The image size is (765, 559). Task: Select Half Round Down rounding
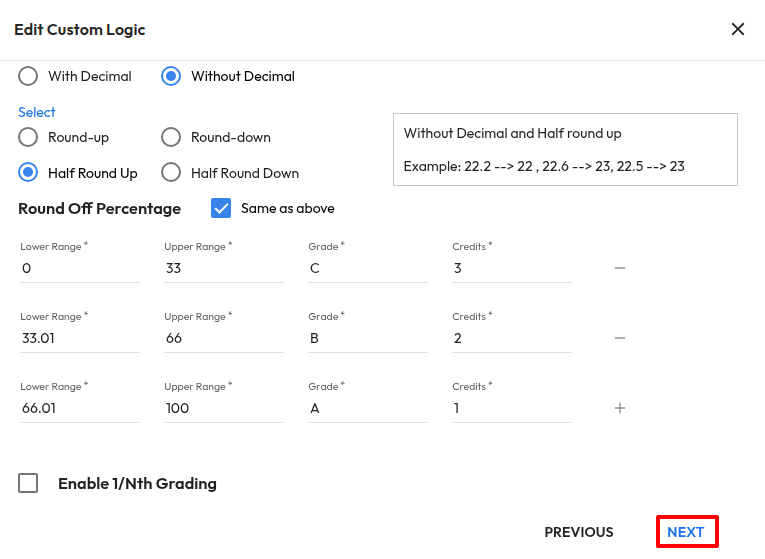tap(171, 173)
